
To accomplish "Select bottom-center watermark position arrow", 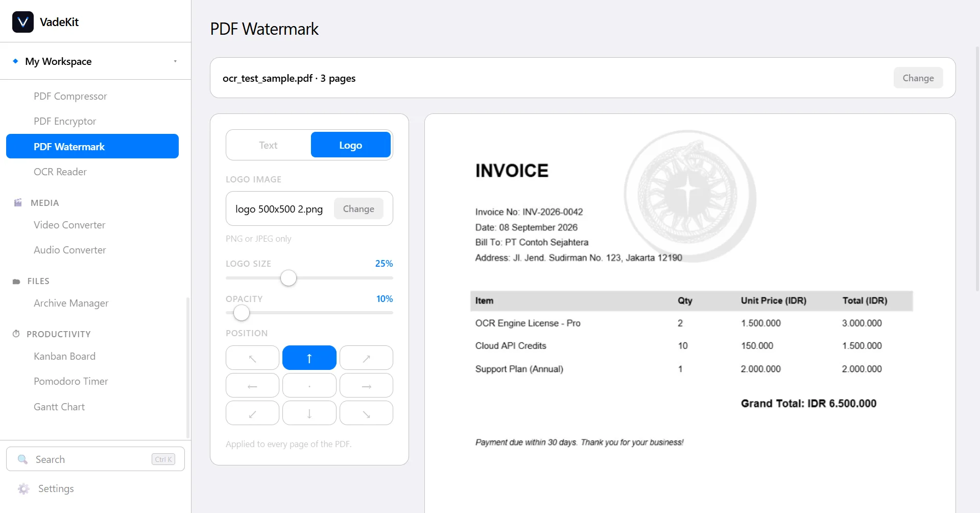I will (x=309, y=413).
